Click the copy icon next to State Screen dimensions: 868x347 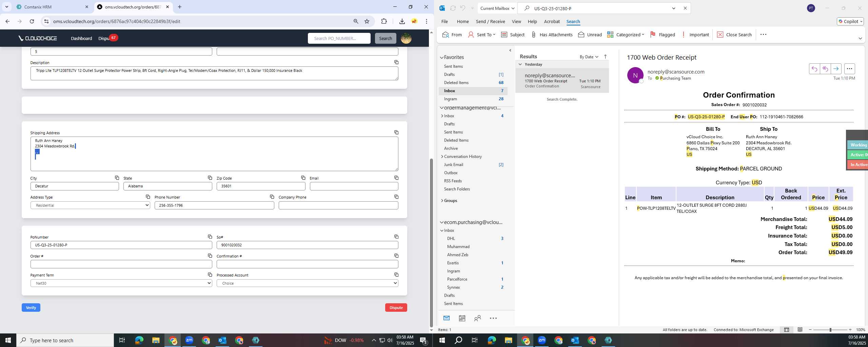click(x=210, y=178)
